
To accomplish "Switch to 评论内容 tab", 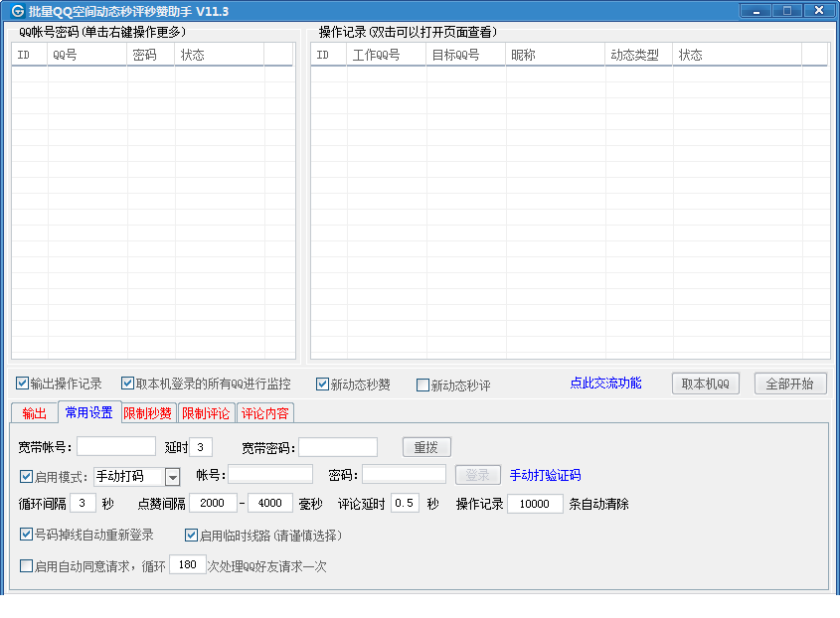I will click(265, 413).
